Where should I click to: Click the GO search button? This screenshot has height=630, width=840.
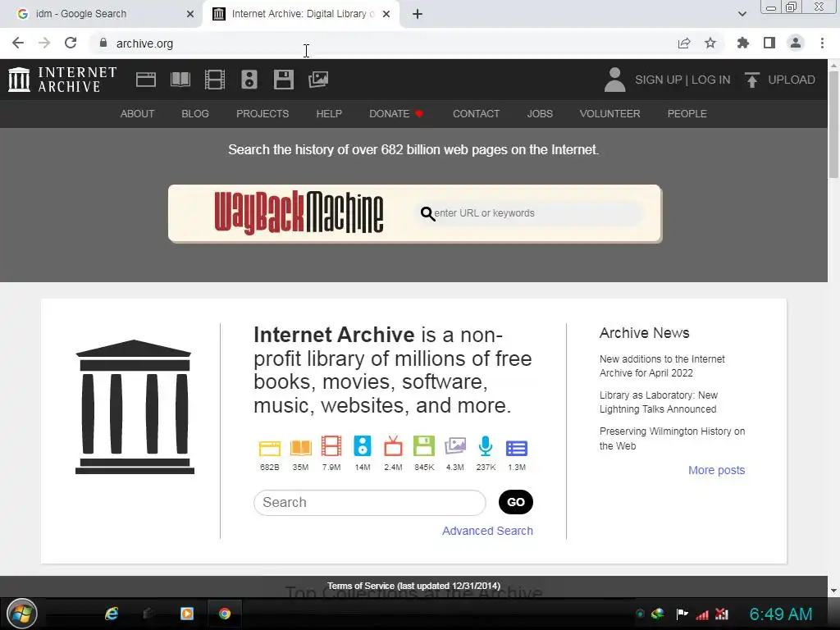[515, 502]
